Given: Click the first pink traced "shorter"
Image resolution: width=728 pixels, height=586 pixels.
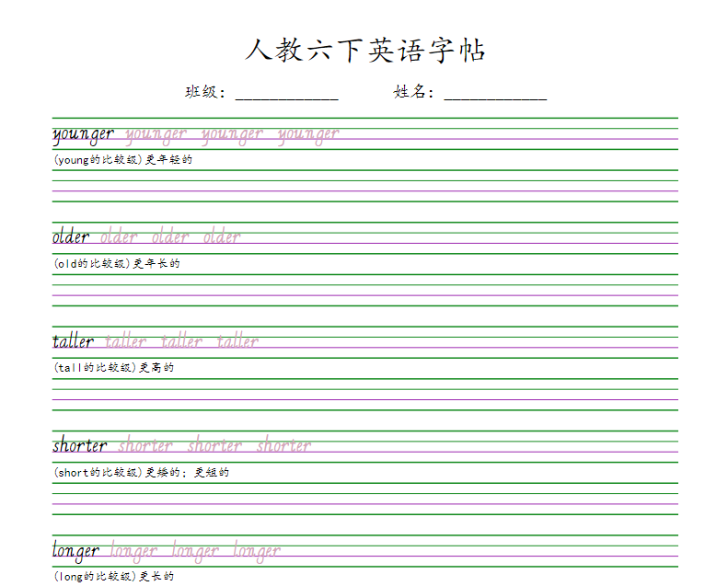Looking at the screenshot, I should click(x=145, y=446).
